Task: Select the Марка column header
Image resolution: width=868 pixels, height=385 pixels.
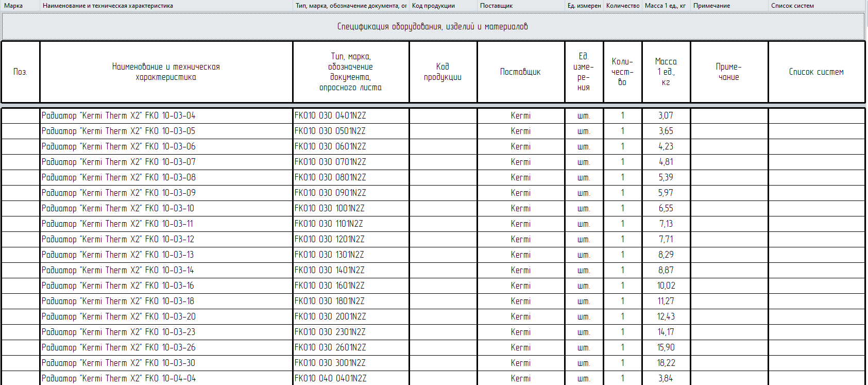Action: click(20, 6)
